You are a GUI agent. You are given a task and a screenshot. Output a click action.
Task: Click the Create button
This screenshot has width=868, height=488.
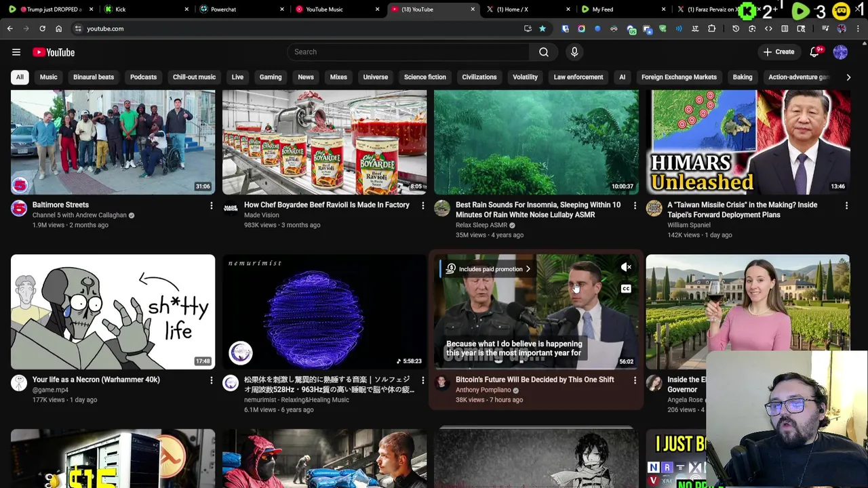pyautogui.click(x=778, y=52)
